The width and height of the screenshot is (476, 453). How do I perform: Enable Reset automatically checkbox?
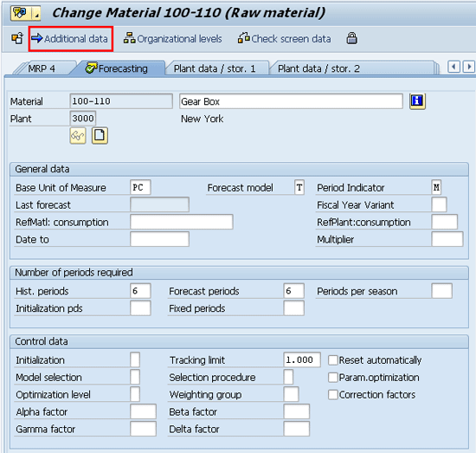tap(333, 360)
